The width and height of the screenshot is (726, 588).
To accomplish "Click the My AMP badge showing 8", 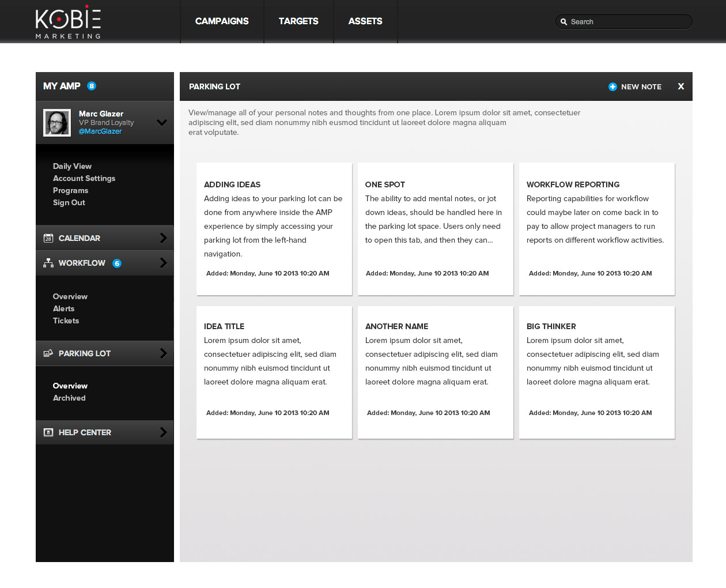I will 92,86.
